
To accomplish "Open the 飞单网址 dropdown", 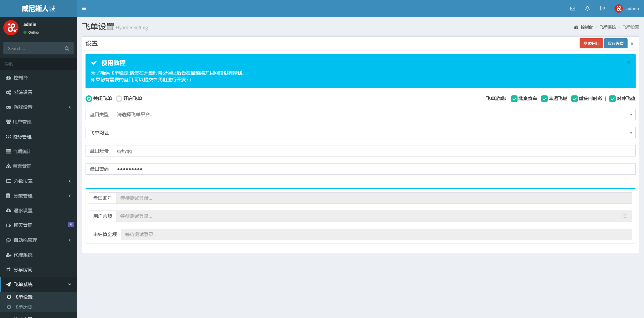I will (x=374, y=133).
